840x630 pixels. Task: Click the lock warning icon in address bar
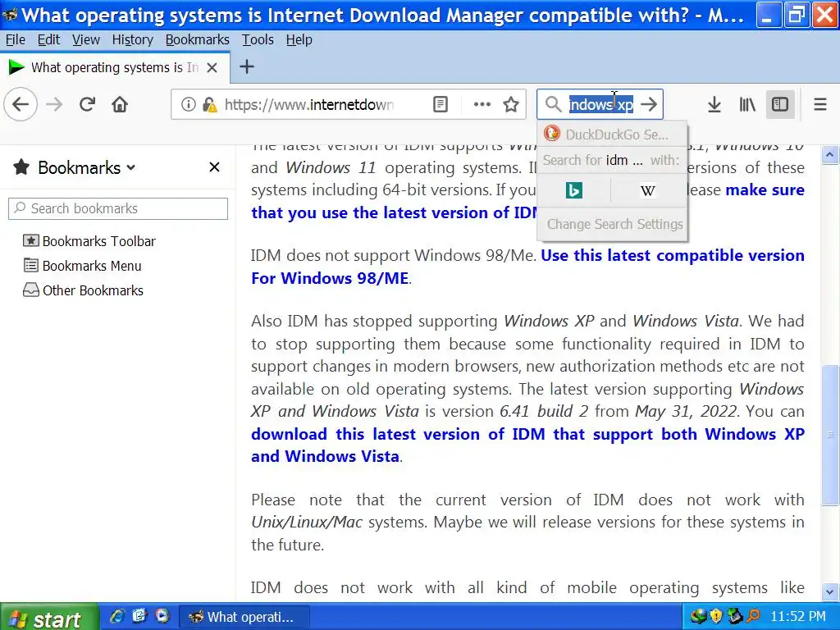coord(209,104)
